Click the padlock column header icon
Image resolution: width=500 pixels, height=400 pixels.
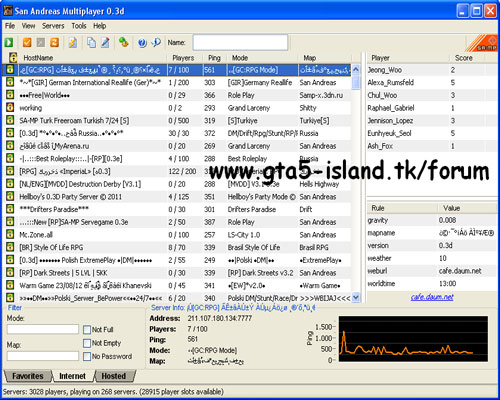pos(13,57)
